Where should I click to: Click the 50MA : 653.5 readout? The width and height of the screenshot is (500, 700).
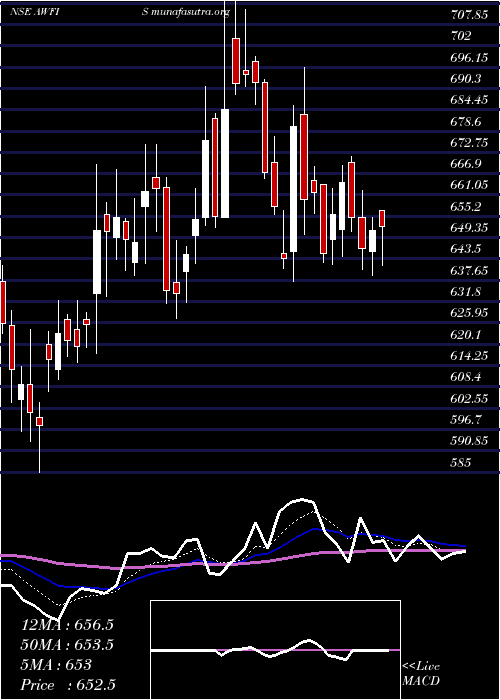pos(67,645)
